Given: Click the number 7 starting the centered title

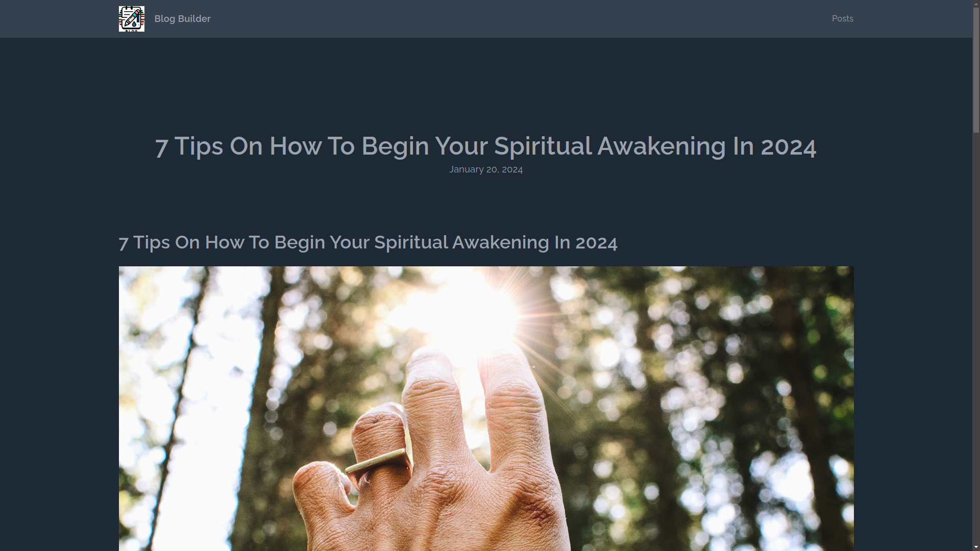Looking at the screenshot, I should [x=162, y=147].
